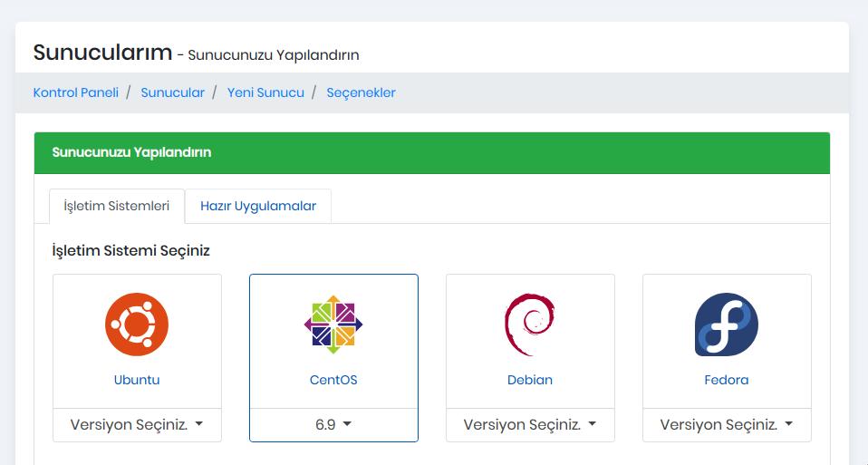The width and height of the screenshot is (868, 465).
Task: Click the Seçenekler breadcrumb link
Action: [x=361, y=92]
